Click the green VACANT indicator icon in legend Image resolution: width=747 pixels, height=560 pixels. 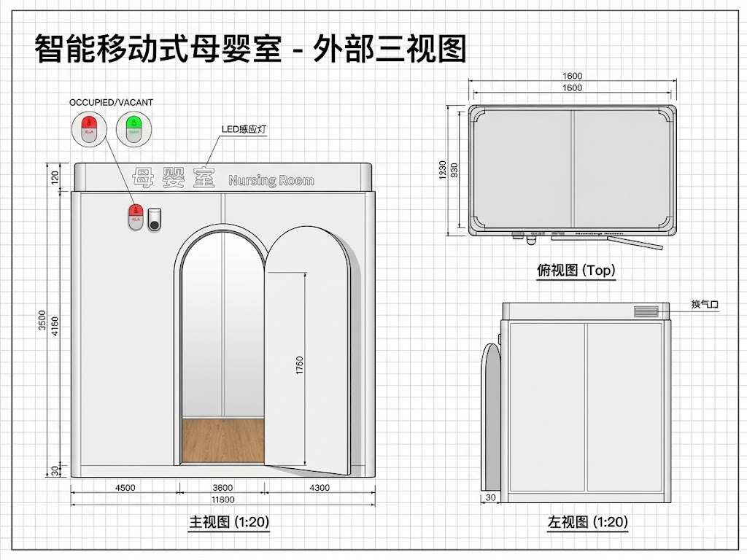pyautogui.click(x=134, y=128)
